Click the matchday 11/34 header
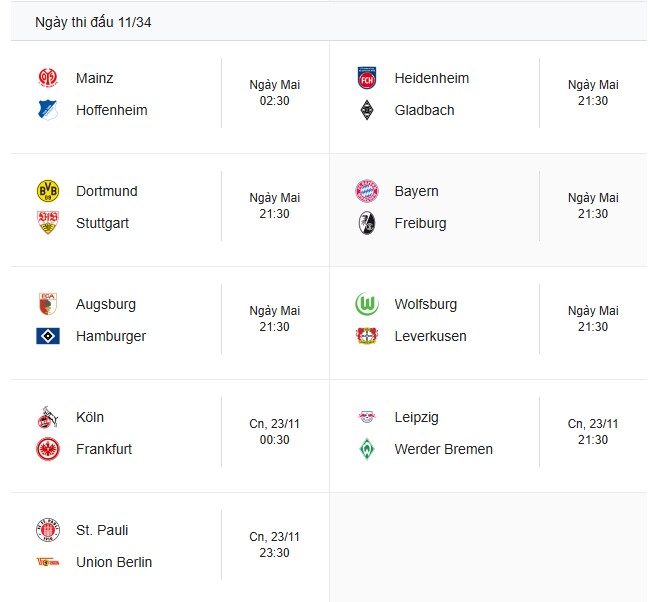650x602 pixels. pyautogui.click(x=93, y=22)
